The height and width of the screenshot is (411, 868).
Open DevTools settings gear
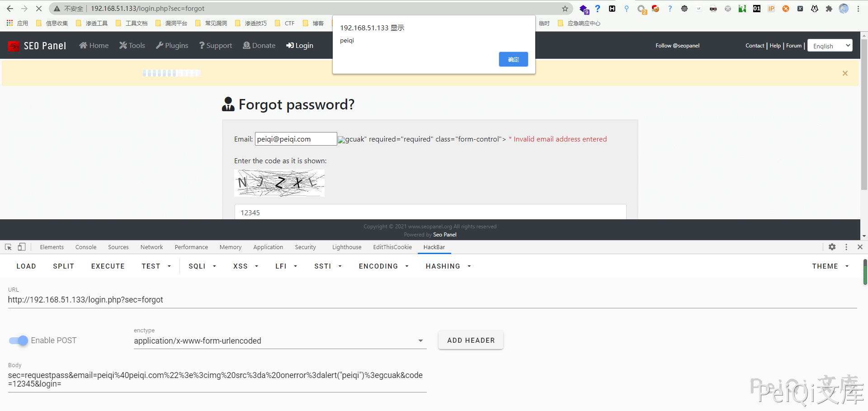[832, 247]
